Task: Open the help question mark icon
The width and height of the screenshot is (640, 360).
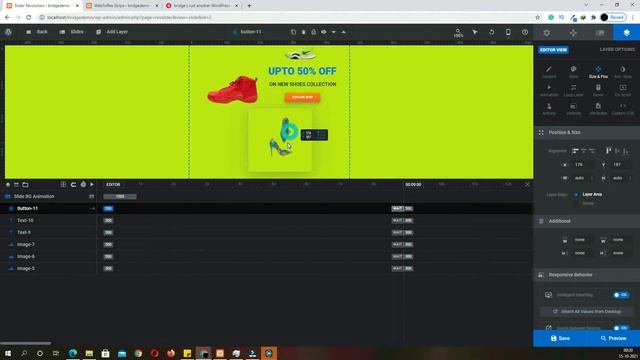Action: point(525,32)
